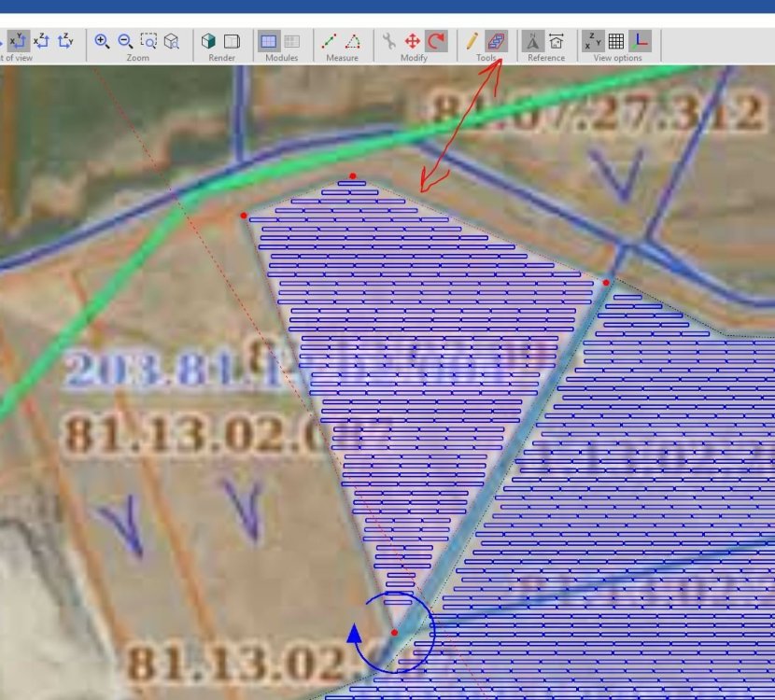The height and width of the screenshot is (700, 775).
Task: Activate the red Rotate tool
Action: point(436,41)
